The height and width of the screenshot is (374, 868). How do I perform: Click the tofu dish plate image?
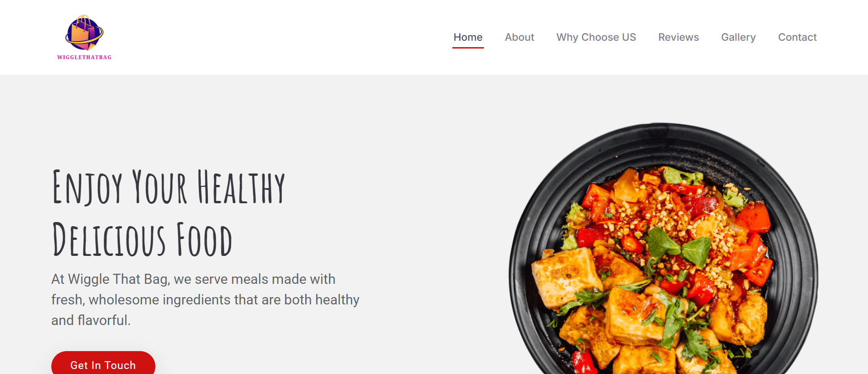click(x=663, y=249)
